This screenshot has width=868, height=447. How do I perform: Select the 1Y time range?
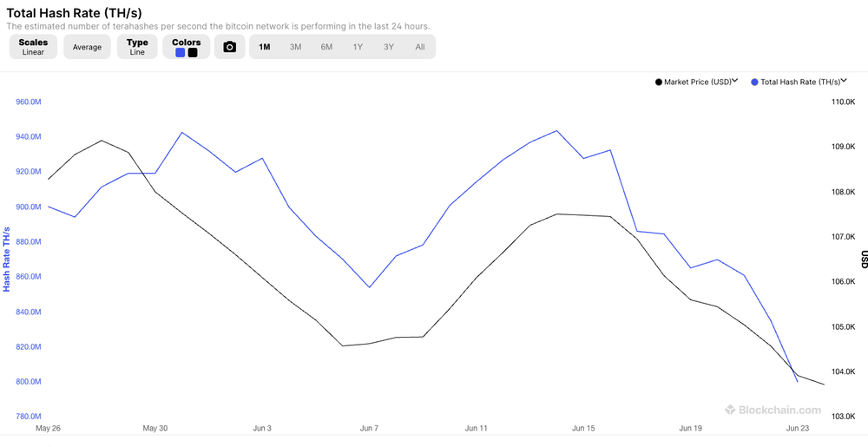tap(358, 47)
